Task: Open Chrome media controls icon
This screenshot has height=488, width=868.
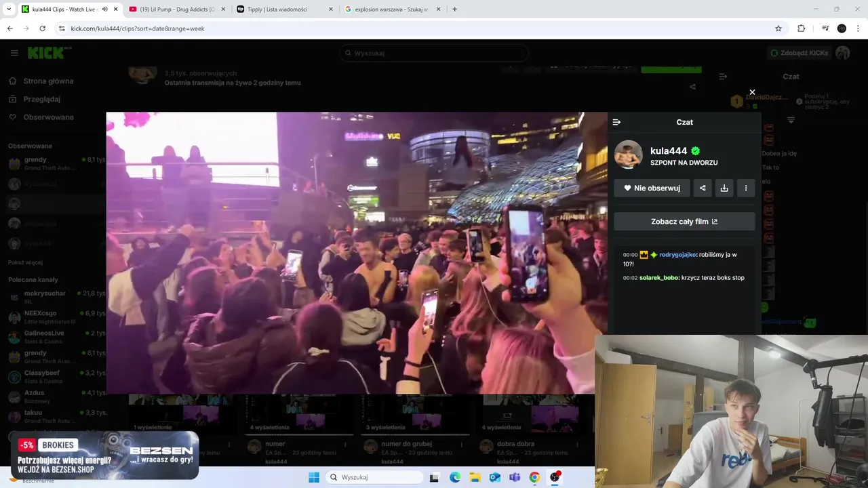Action: click(x=825, y=28)
